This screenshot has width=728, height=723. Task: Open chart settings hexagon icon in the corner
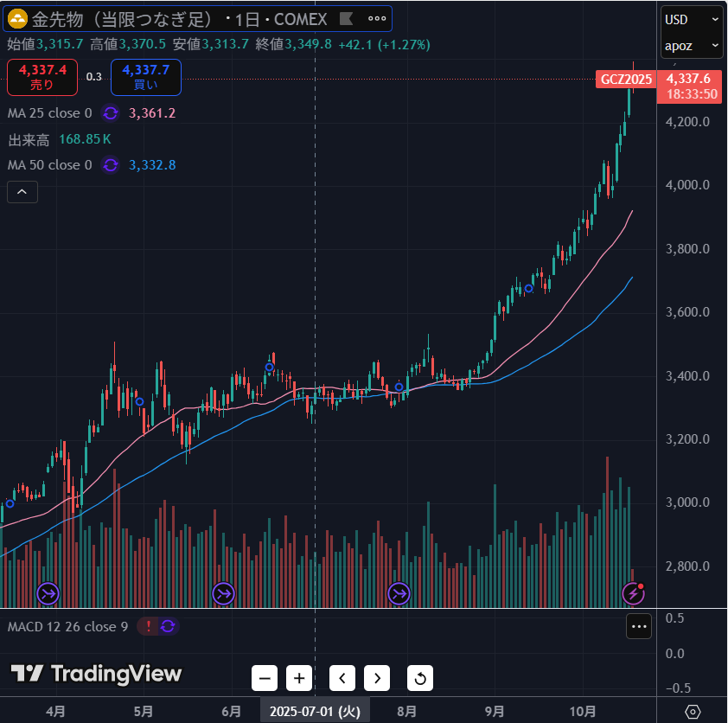(693, 711)
